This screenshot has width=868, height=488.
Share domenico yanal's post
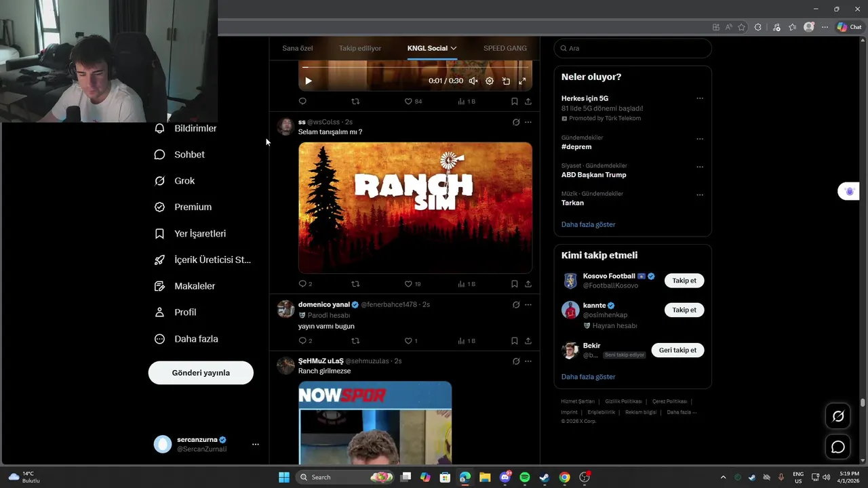coord(528,341)
